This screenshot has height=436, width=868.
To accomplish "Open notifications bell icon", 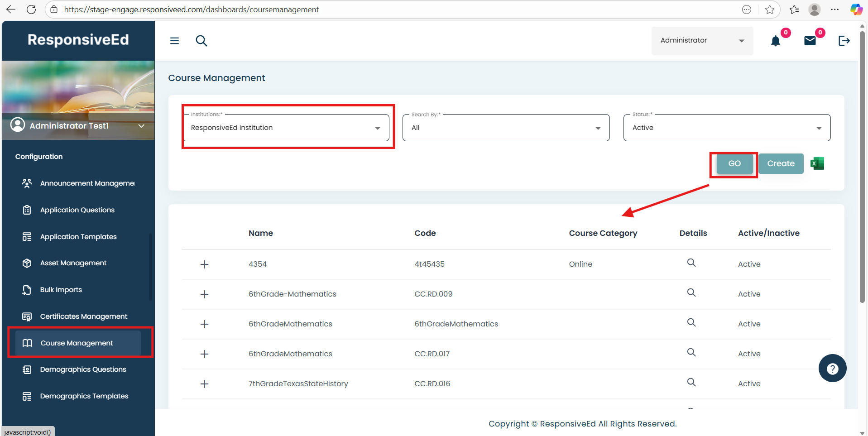I will [776, 41].
